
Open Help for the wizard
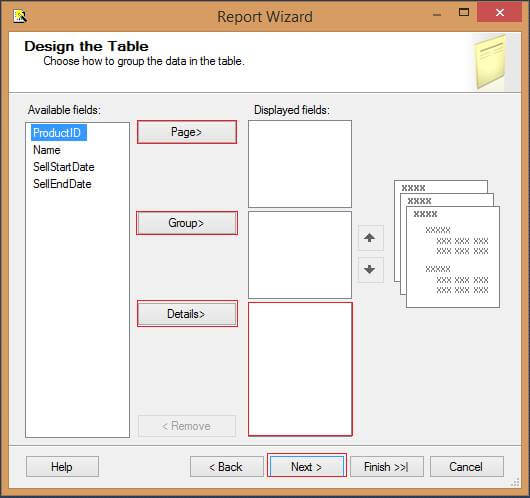pyautogui.click(x=62, y=467)
